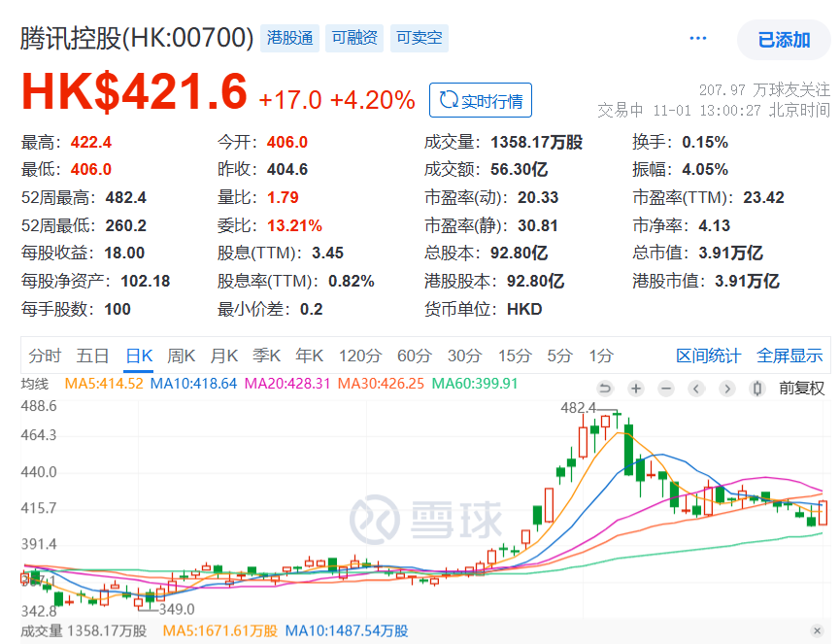Click the 总市值 value 3.91万亿

click(x=730, y=253)
